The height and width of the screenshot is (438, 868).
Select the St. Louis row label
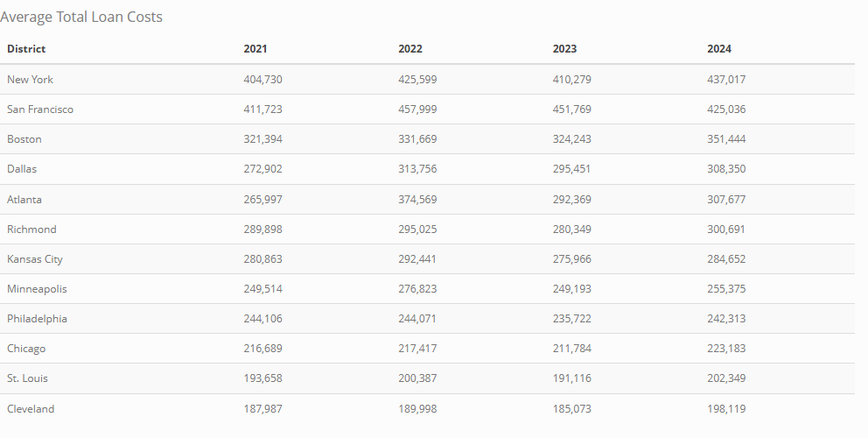click(x=27, y=378)
